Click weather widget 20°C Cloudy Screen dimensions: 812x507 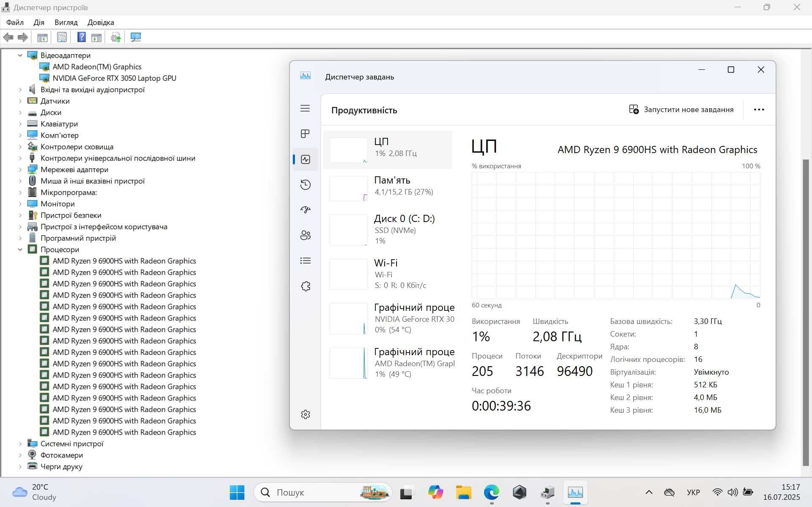(34, 492)
